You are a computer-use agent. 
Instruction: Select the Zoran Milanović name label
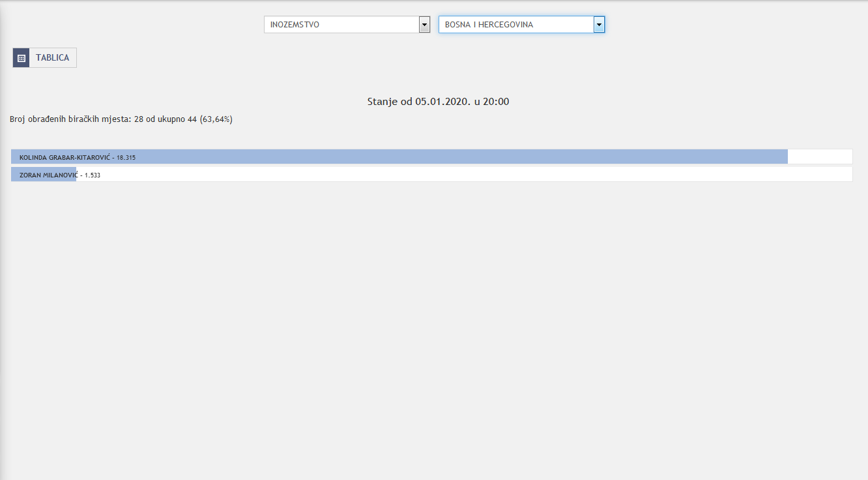[49, 175]
